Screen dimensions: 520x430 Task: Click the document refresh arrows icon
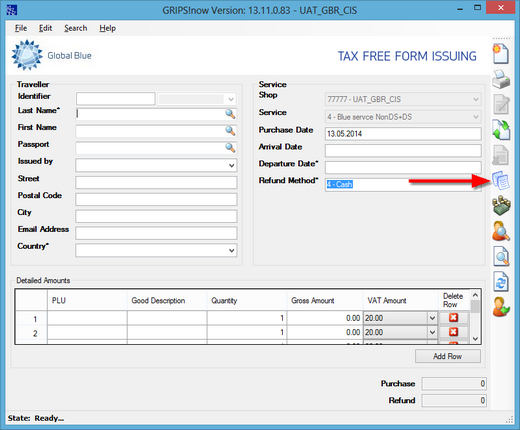point(501,282)
